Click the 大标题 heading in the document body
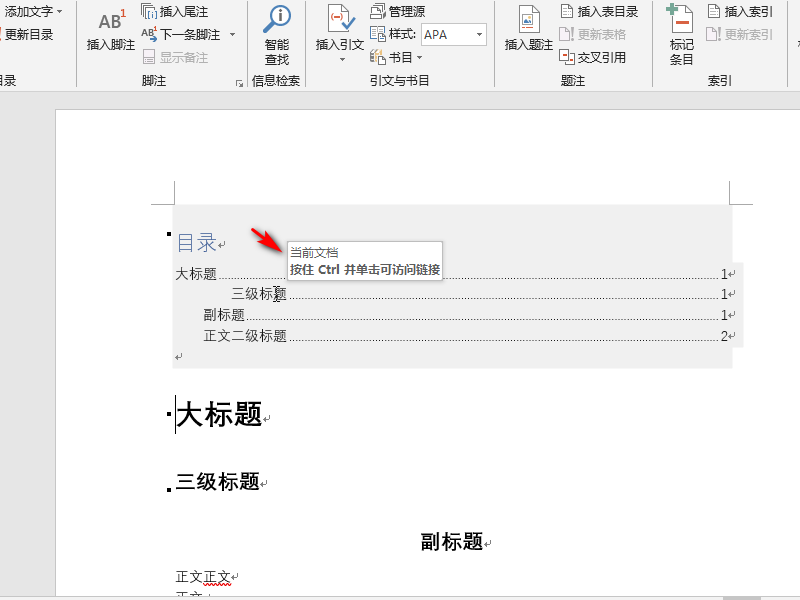800x600 pixels. [x=219, y=414]
